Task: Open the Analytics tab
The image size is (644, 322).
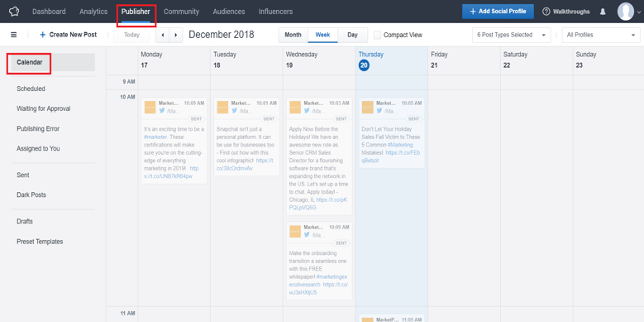Action: coord(93,12)
